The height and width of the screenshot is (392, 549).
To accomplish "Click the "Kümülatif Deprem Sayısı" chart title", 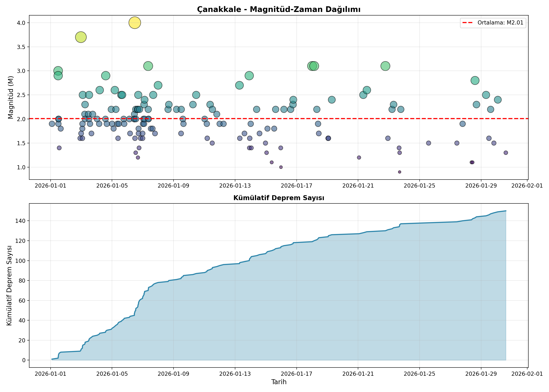I will point(279,198).
